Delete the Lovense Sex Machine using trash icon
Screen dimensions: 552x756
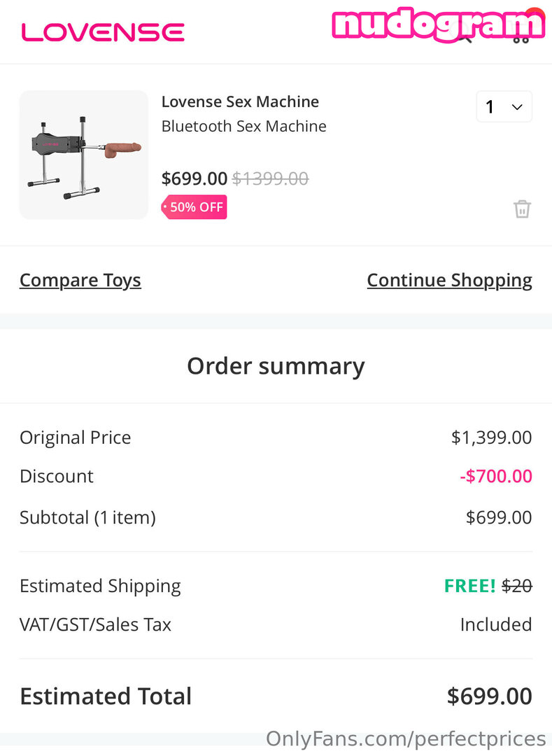(x=522, y=208)
